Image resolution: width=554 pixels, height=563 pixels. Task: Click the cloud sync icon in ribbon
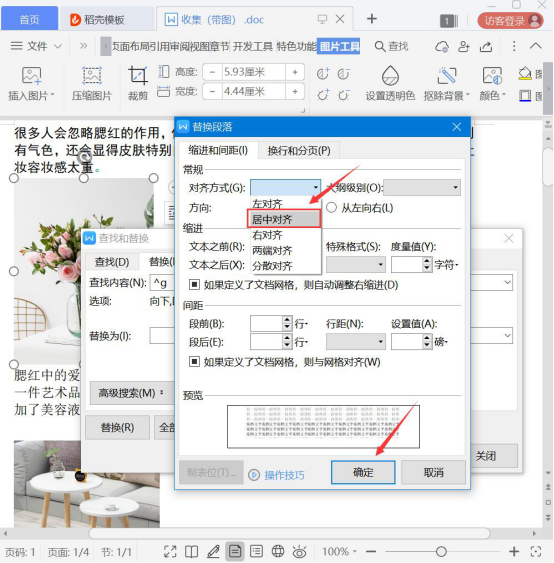(442, 46)
